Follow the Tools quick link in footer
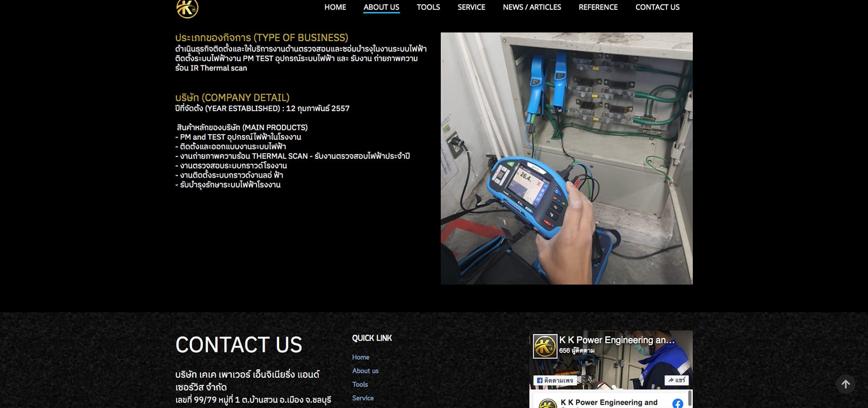This screenshot has width=868, height=408. coord(360,384)
